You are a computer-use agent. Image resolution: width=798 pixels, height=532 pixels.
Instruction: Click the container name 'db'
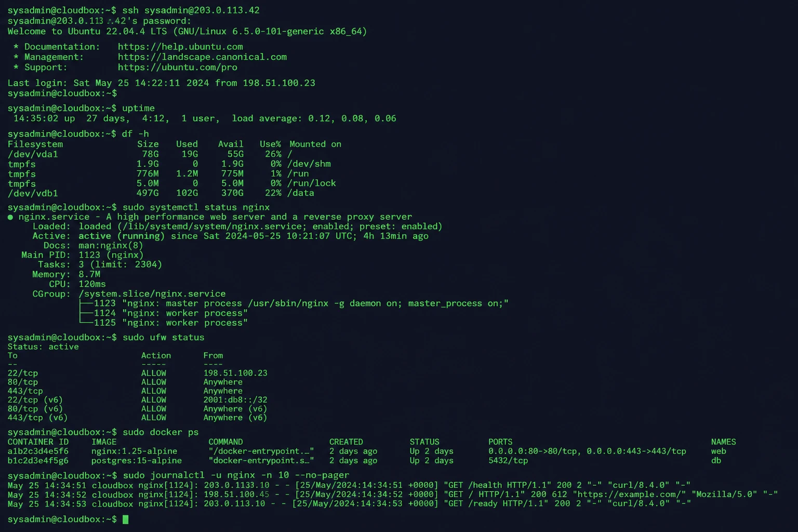pyautogui.click(x=716, y=461)
